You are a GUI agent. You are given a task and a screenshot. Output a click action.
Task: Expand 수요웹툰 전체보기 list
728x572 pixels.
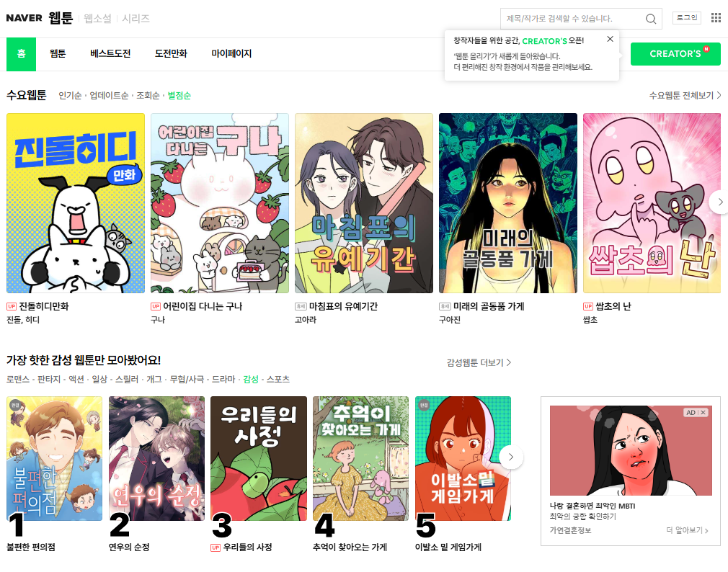point(685,96)
